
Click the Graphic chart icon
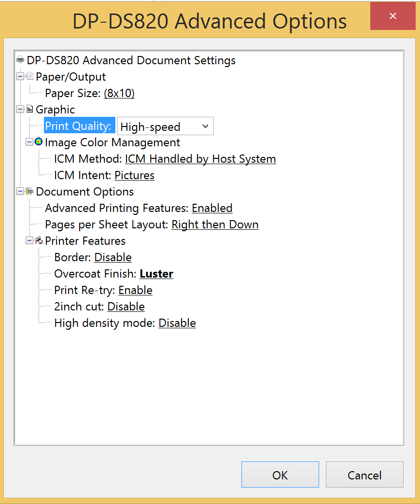coord(29,109)
